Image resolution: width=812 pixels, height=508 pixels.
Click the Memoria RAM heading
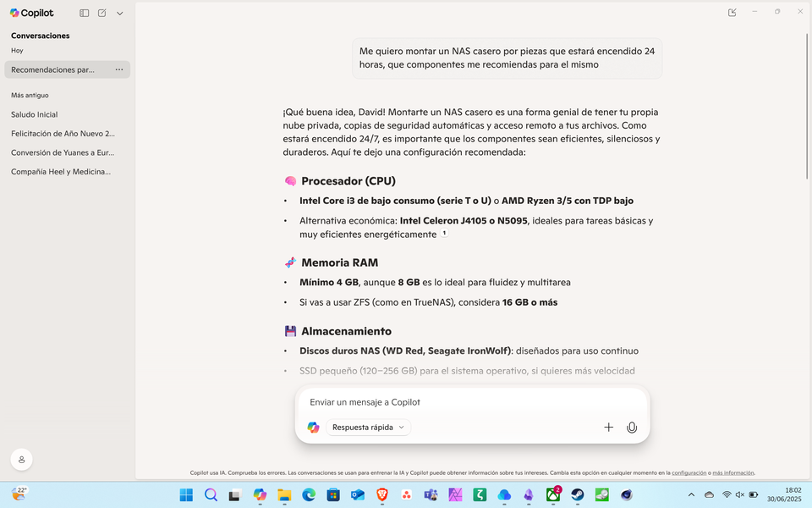coord(340,262)
